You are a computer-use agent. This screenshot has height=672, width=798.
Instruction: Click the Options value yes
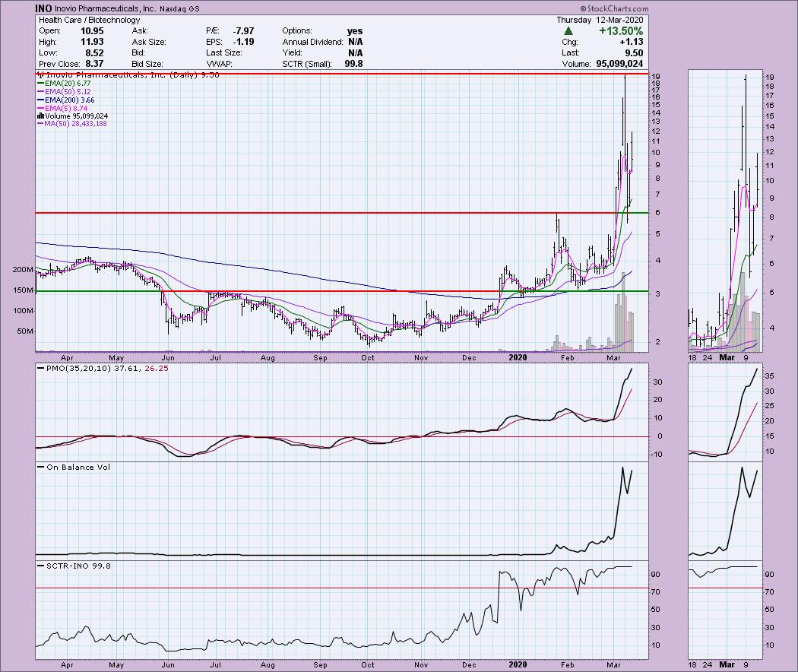pyautogui.click(x=355, y=31)
